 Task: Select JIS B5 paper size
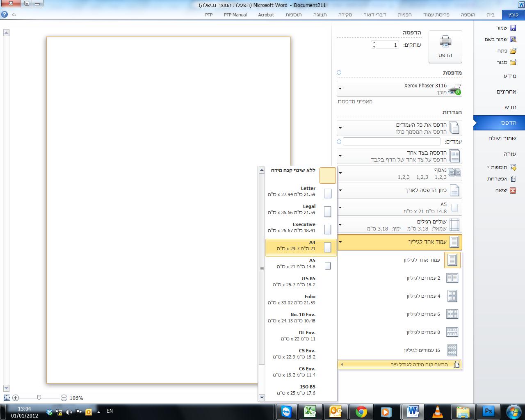[301, 282]
